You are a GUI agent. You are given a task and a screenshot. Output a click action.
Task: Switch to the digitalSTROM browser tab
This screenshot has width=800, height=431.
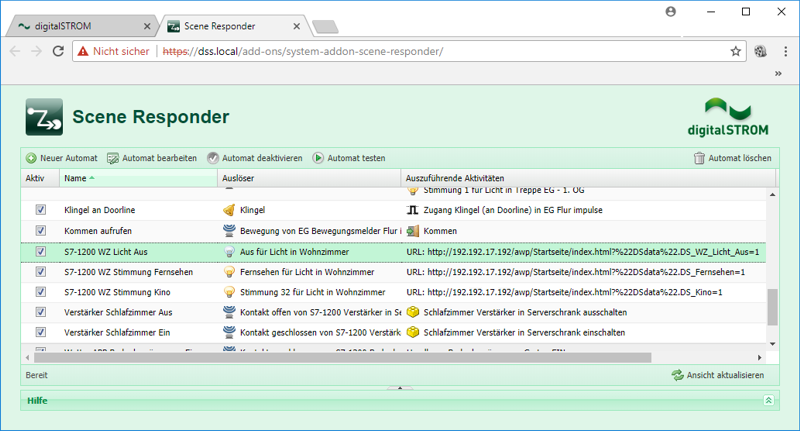80,25
